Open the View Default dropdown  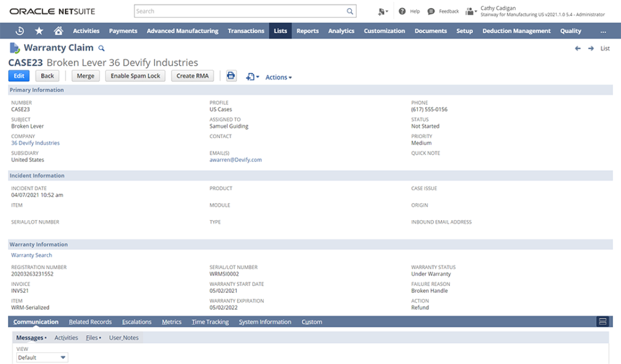pyautogui.click(x=42, y=357)
